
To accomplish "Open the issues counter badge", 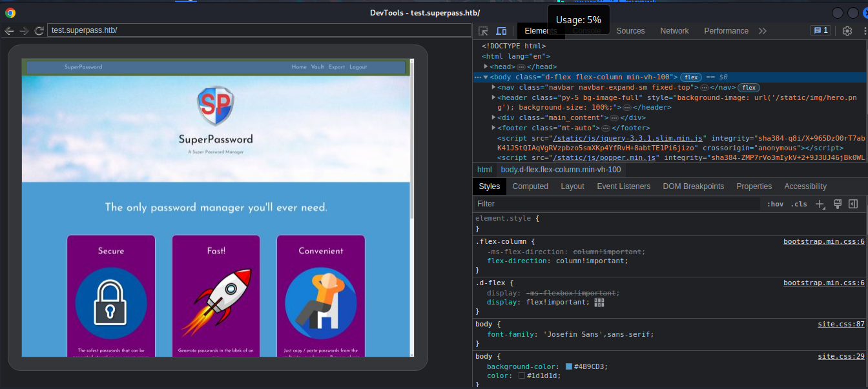I will [820, 31].
